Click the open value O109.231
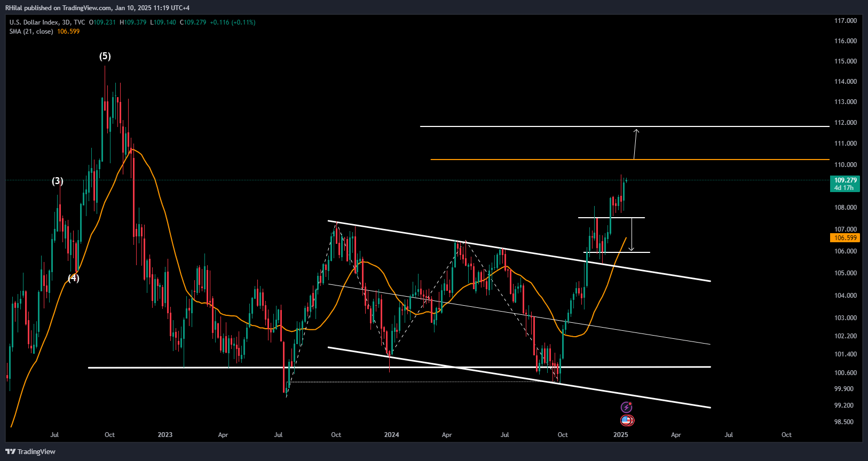 tap(102, 22)
